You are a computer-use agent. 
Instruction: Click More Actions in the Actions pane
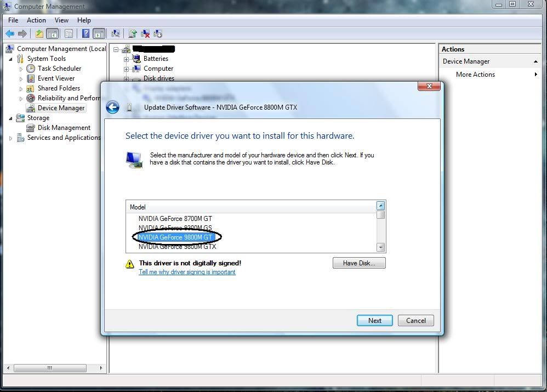coord(475,75)
